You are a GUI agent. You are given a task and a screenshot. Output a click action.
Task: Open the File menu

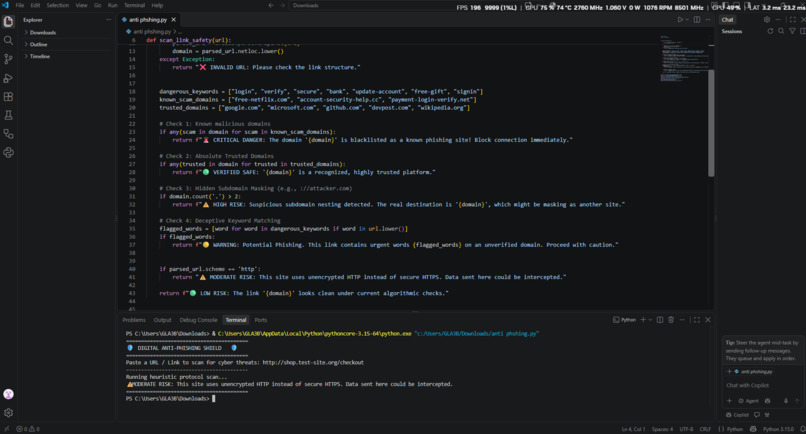click(x=20, y=5)
